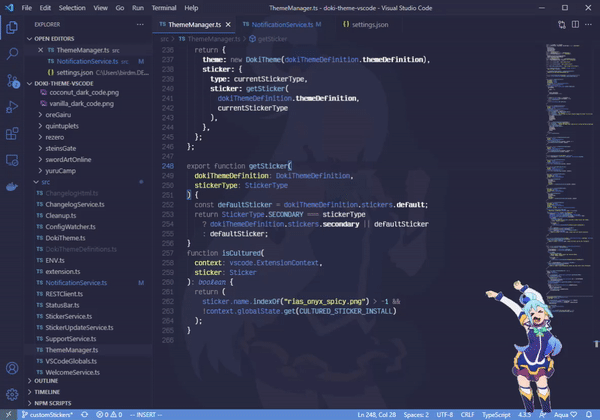Click the remote window status bar icon
The width and height of the screenshot is (600, 420).
coord(8,415)
